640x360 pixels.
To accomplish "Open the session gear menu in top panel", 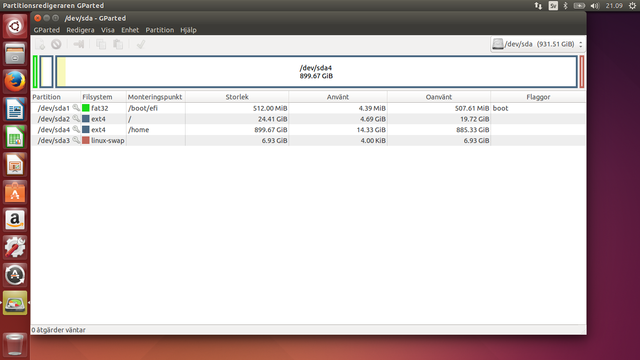I will click(632, 6).
